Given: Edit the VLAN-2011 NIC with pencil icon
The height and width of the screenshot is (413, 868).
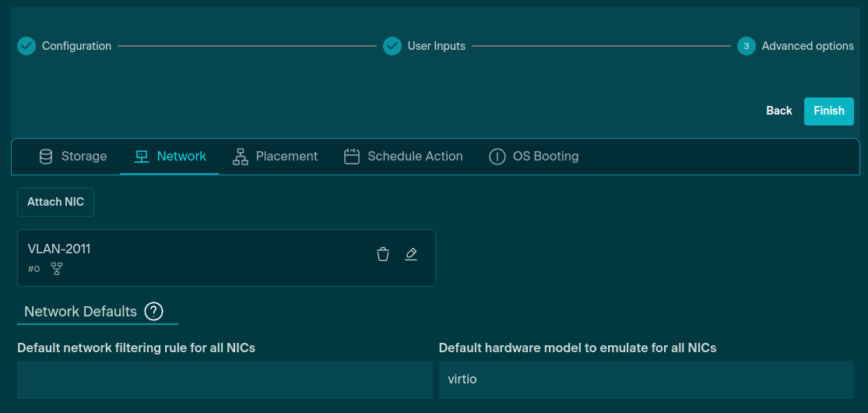Looking at the screenshot, I should (x=411, y=254).
